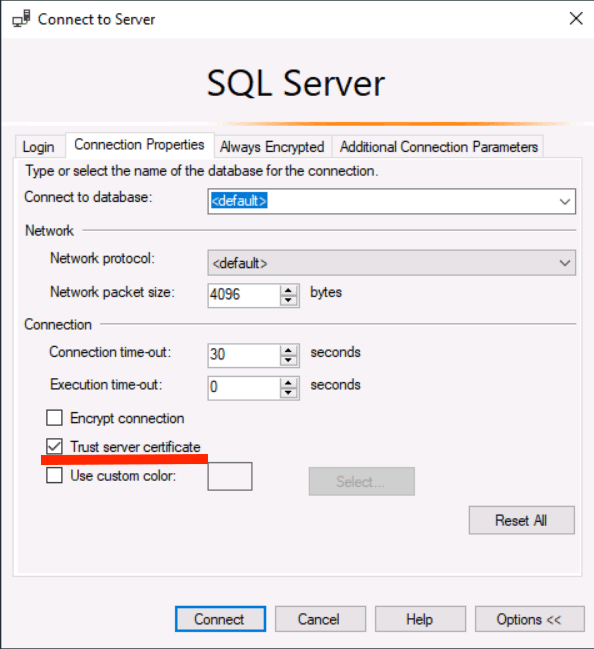
Task: Open Help for this dialog
Action: tap(420, 619)
